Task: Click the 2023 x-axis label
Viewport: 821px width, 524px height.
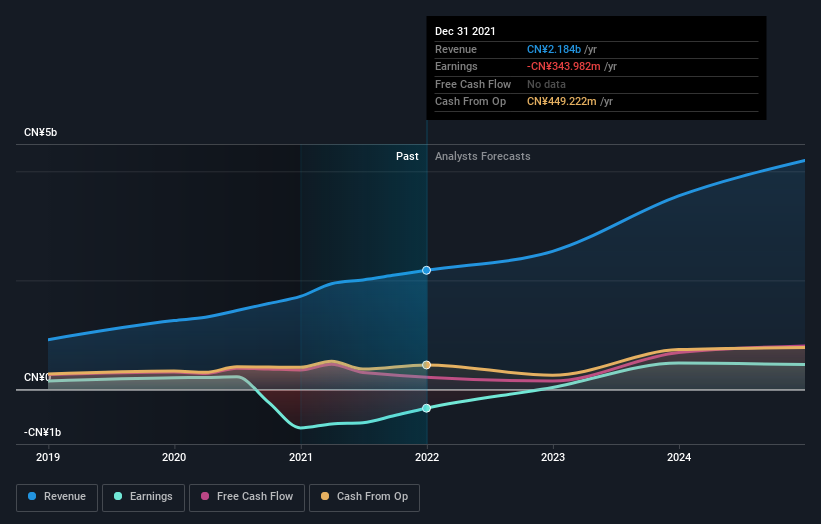Action: (553, 457)
